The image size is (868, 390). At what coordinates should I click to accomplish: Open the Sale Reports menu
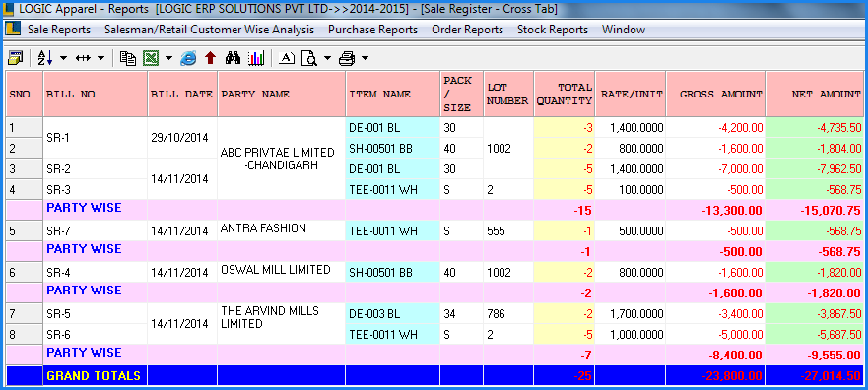(x=59, y=30)
